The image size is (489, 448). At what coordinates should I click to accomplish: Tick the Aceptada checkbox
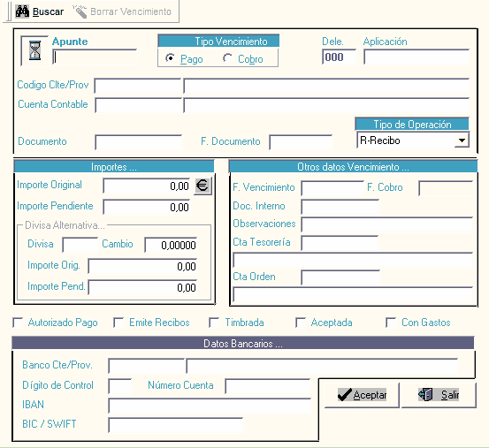pyautogui.click(x=301, y=323)
